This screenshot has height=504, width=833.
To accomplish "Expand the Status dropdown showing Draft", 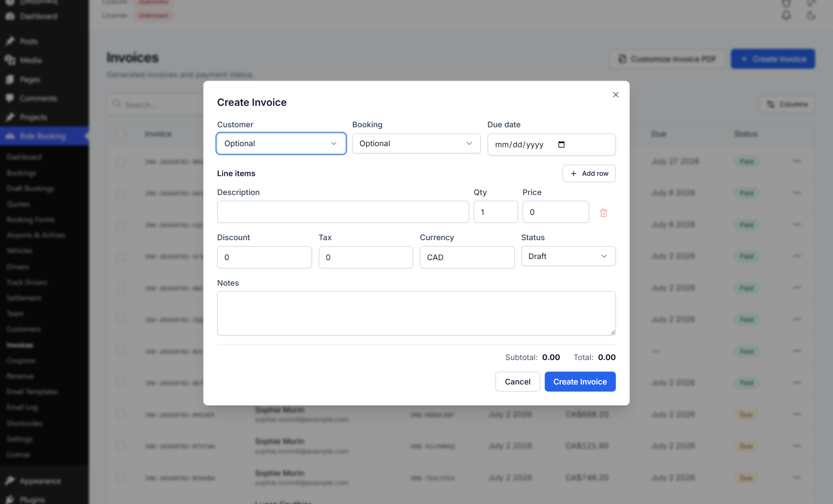I will pyautogui.click(x=568, y=256).
